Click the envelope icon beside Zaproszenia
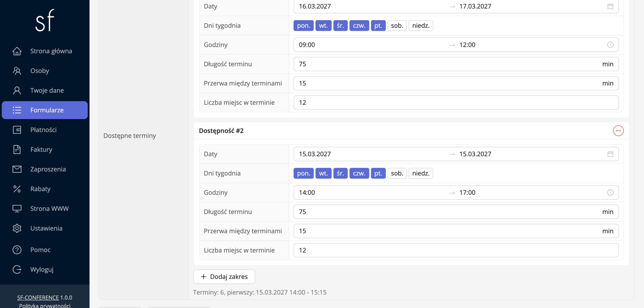Image resolution: width=644 pixels, height=308 pixels. tap(17, 169)
